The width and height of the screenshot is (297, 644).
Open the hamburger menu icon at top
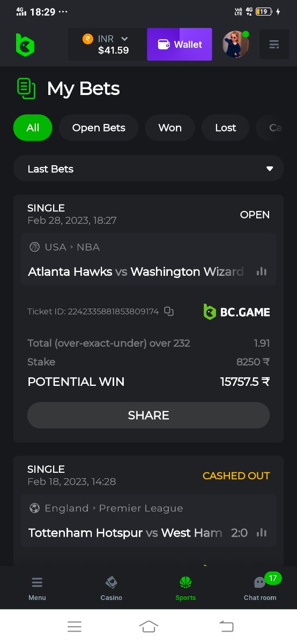click(x=274, y=45)
